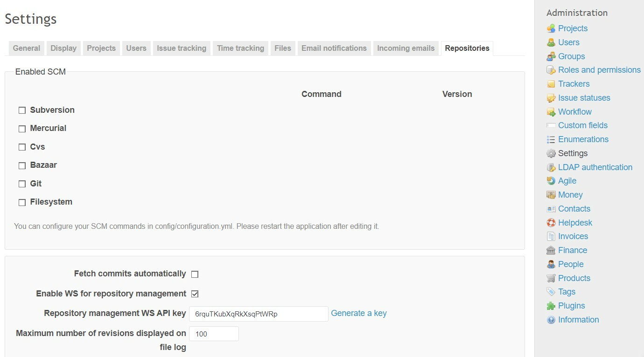The height and width of the screenshot is (357, 644).
Task: Uncheck Enable WS for repository management
Action: click(x=195, y=294)
